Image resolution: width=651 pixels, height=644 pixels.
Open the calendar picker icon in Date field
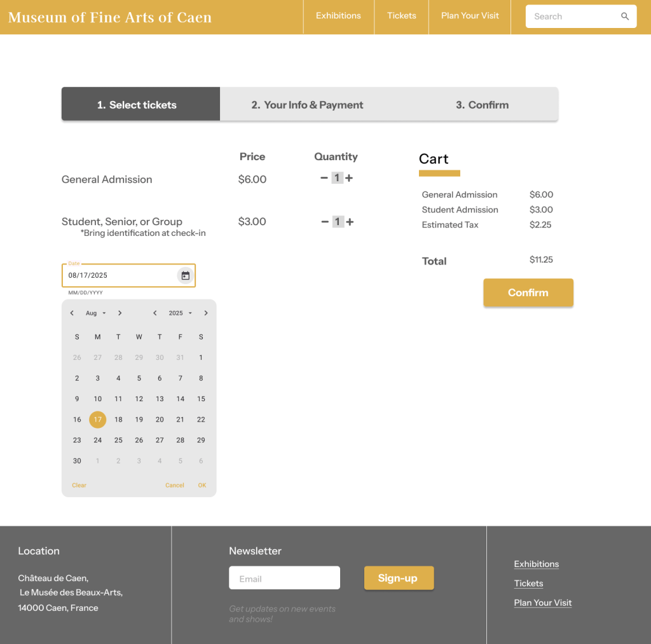[185, 276]
